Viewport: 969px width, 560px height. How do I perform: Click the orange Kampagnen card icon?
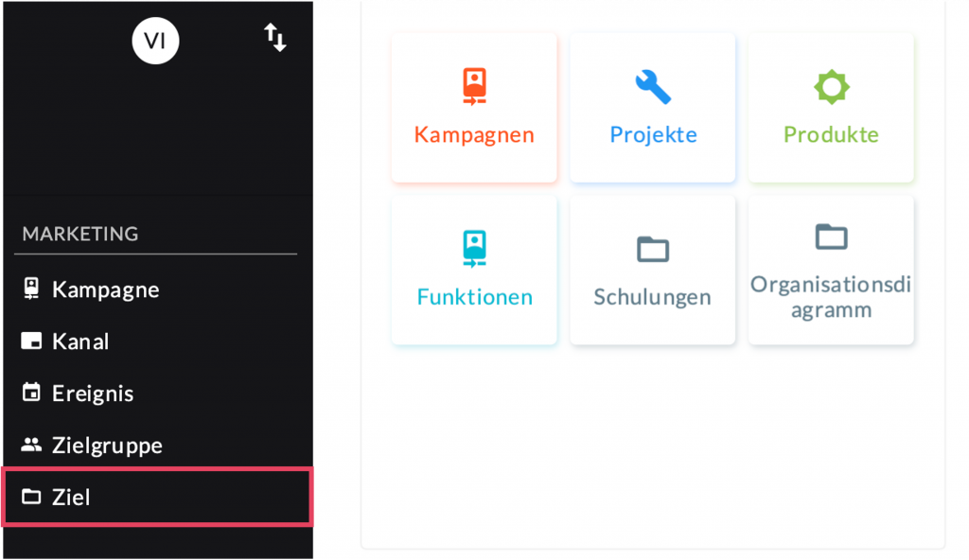point(474,86)
